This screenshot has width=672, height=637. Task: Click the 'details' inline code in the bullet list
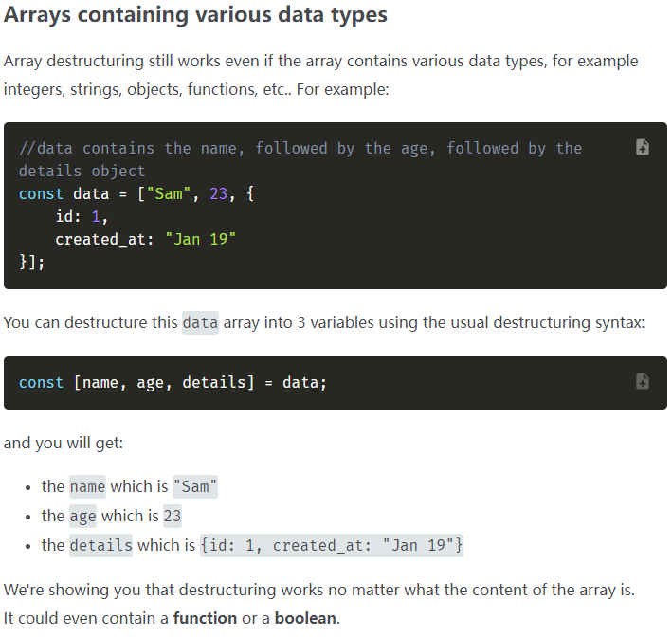100,545
